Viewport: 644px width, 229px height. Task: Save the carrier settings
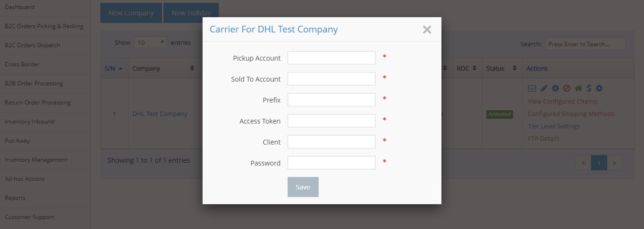(303, 187)
